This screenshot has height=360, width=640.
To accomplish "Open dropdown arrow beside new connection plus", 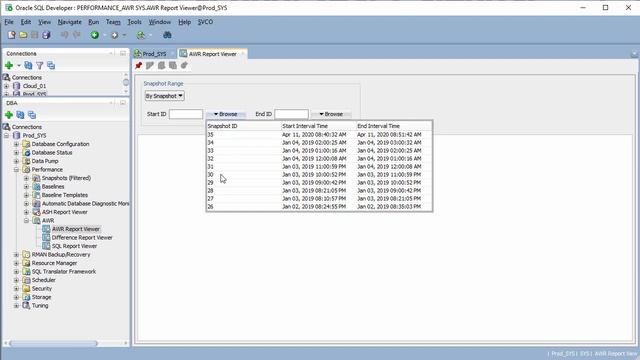I will (x=18, y=66).
